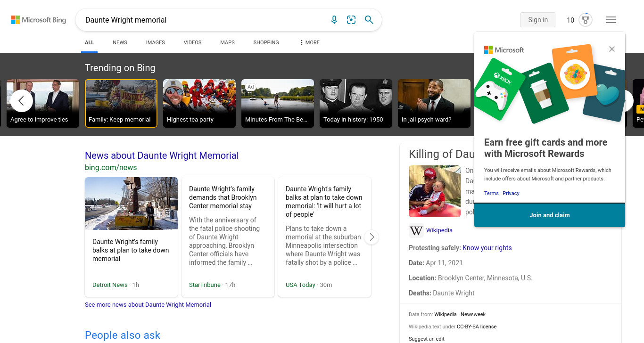Open 'Today in history: 1950' trending card
This screenshot has width=644, height=343.
tap(356, 103)
